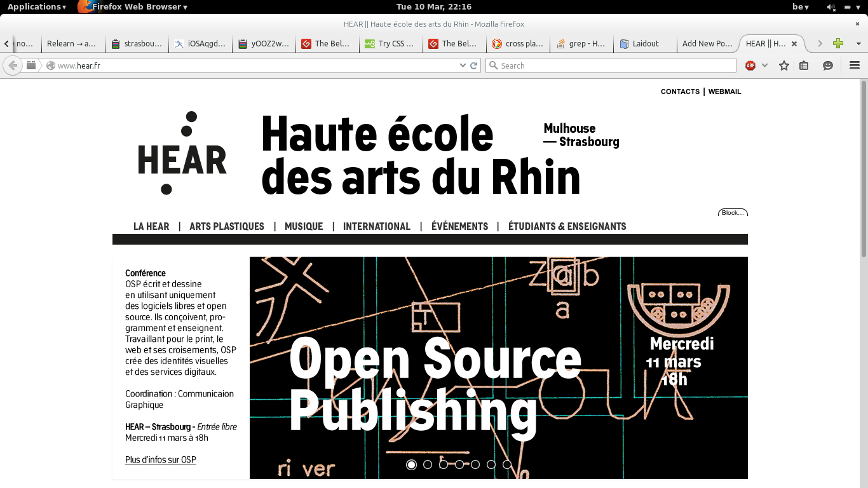Show URL history dropdown in address bar
The height and width of the screenshot is (488, 868).
point(463,65)
